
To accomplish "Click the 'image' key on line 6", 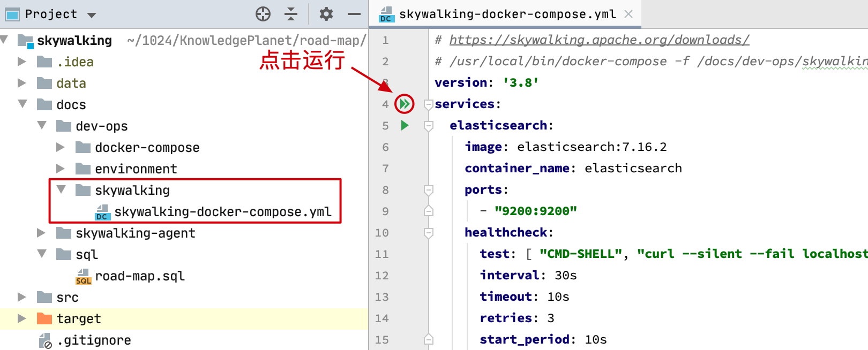I will (x=483, y=147).
